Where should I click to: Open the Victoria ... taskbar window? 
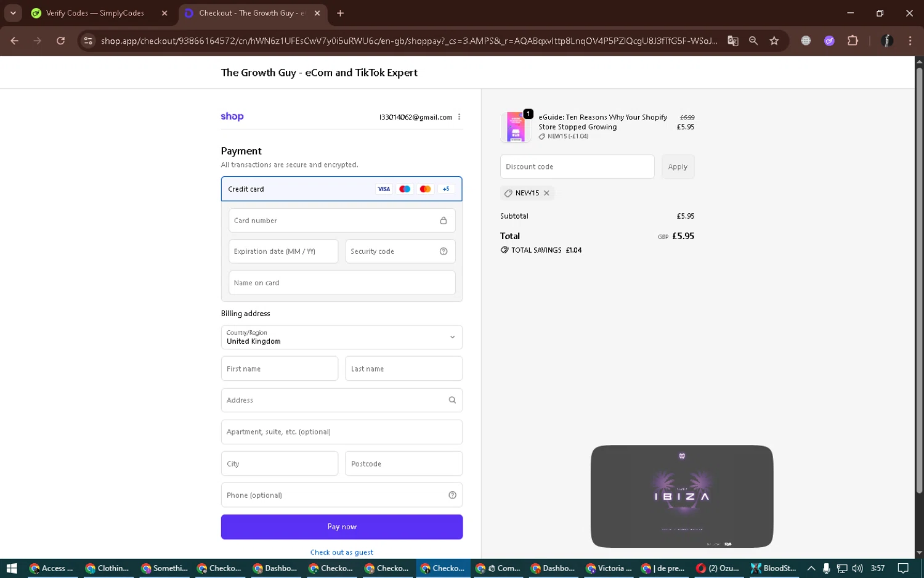610,568
